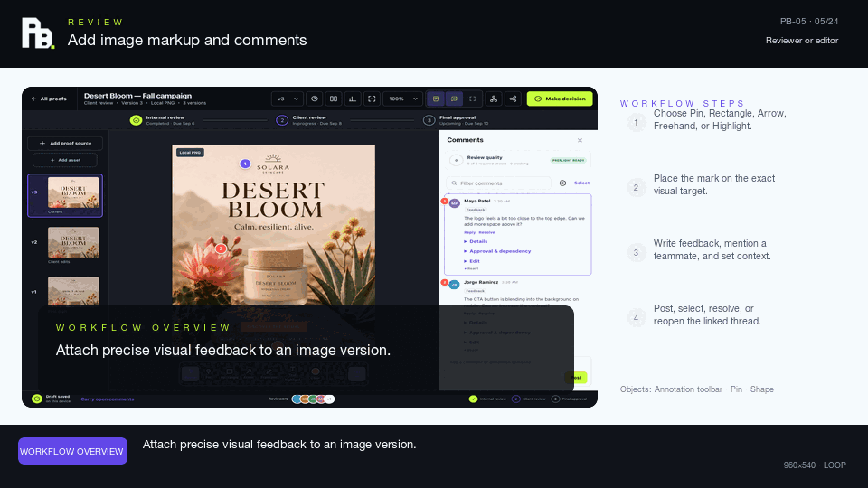Click Maya Patel's comment text
This screenshot has height=488, width=868.
(x=524, y=221)
